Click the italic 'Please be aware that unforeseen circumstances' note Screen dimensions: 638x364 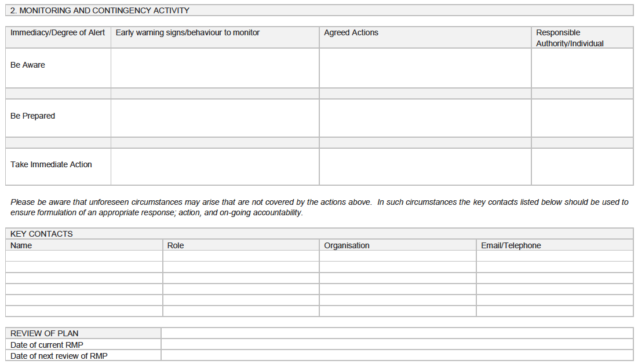coord(319,207)
